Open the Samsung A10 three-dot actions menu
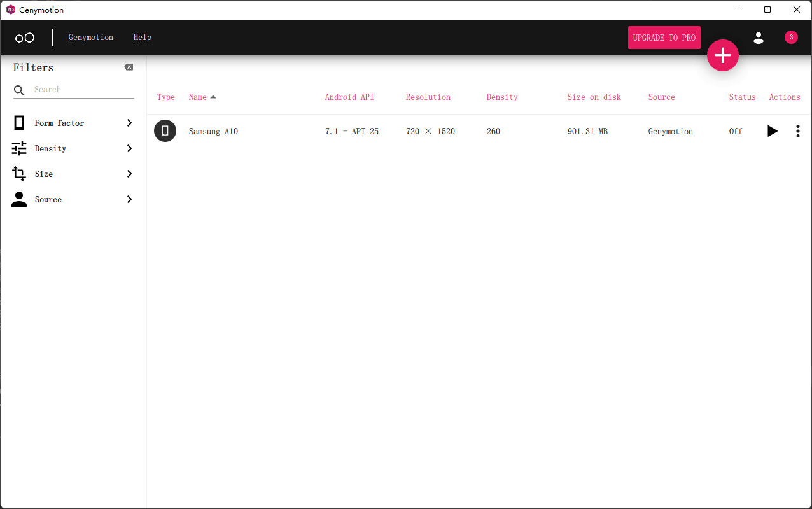This screenshot has width=812, height=509. pyautogui.click(x=797, y=131)
